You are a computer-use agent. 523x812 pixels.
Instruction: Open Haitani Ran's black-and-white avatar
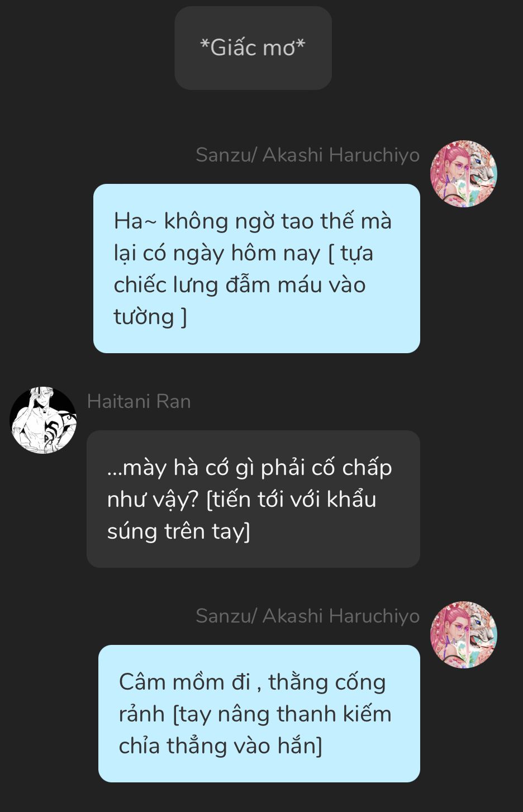[x=43, y=420]
